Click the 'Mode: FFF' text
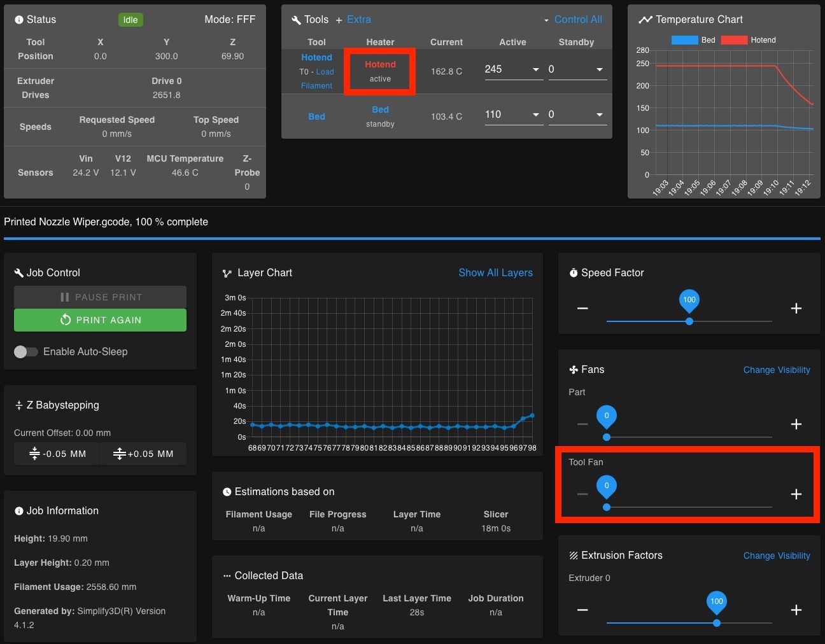Image resolution: width=825 pixels, height=644 pixels. [230, 20]
